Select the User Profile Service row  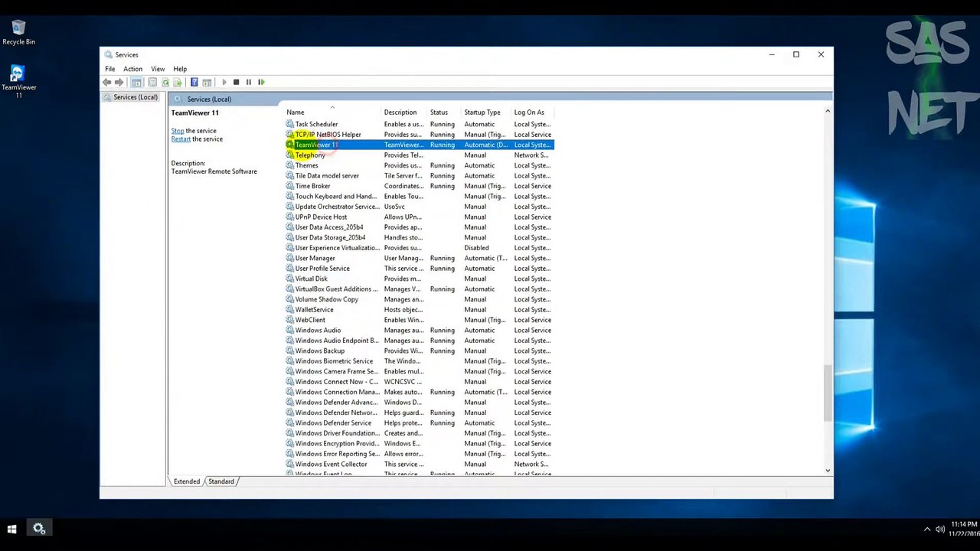[x=419, y=269]
